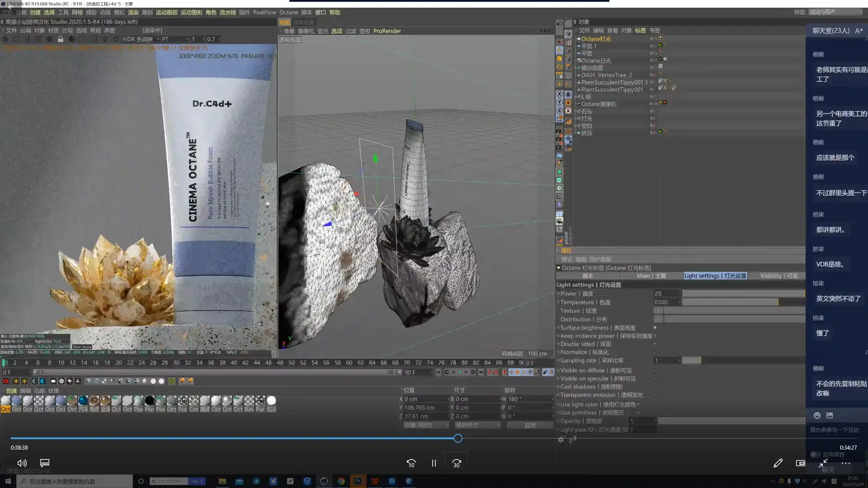The image size is (868, 488).
Task: Click the white material ball thumbnail
Action: 271,401
